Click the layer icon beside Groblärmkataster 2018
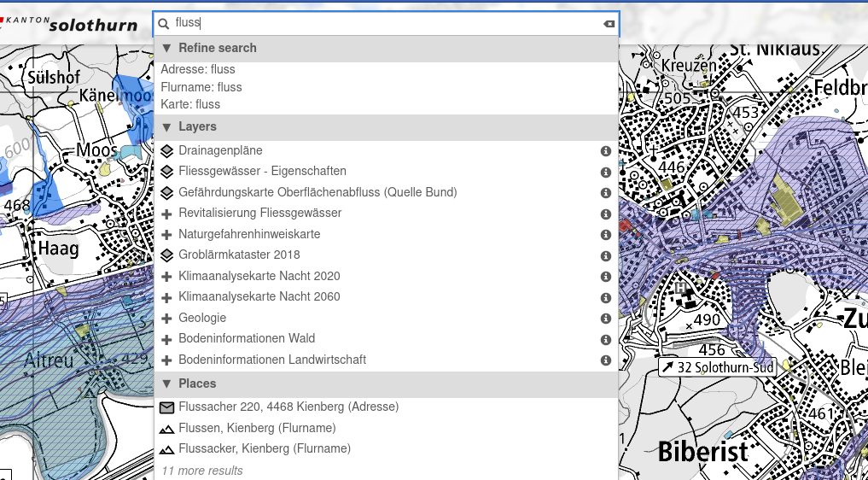The width and height of the screenshot is (868, 480). [166, 255]
